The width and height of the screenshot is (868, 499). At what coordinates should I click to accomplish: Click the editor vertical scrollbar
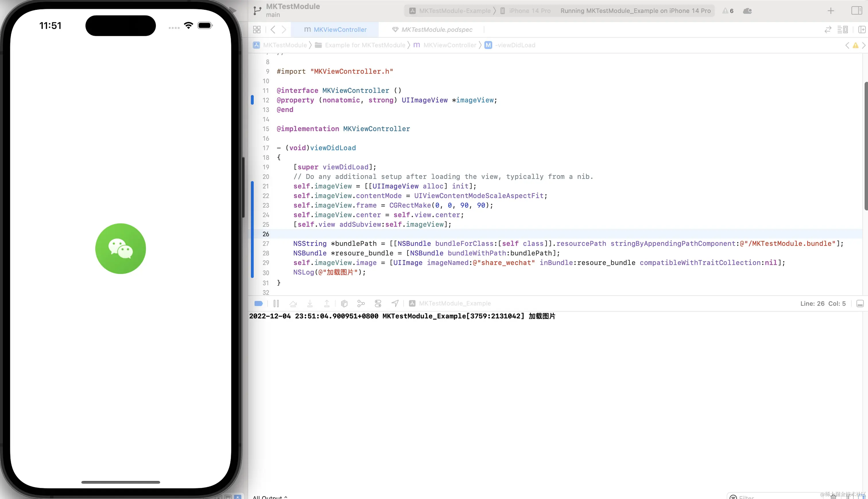tap(866, 146)
